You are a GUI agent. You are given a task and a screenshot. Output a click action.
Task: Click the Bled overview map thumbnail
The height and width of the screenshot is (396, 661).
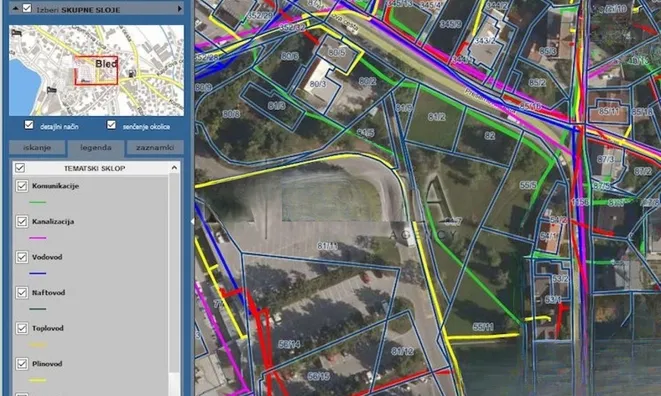click(97, 70)
